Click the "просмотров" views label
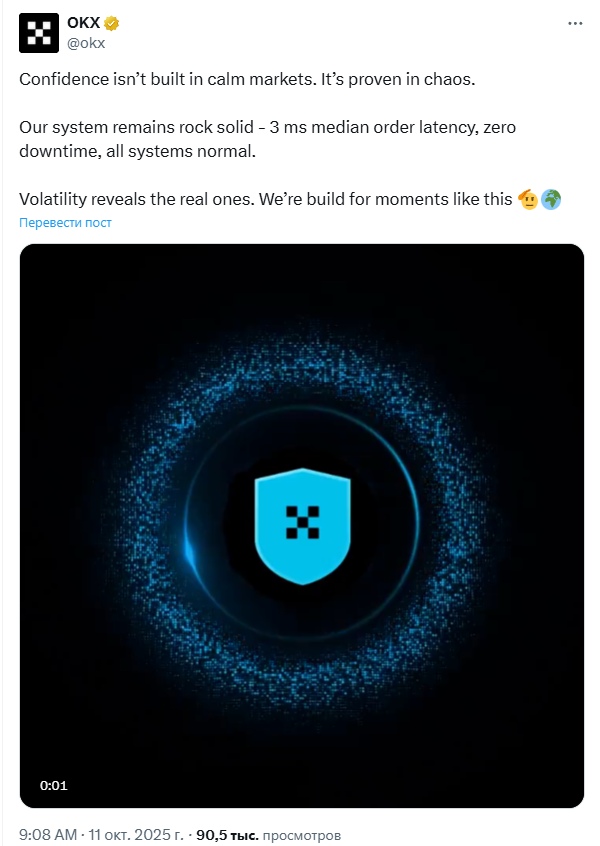600x846 pixels. coord(303,833)
